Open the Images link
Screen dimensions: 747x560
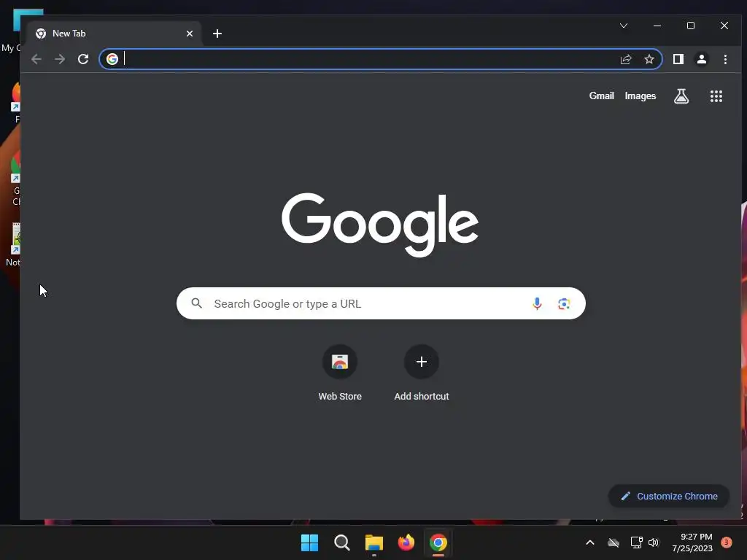640,96
